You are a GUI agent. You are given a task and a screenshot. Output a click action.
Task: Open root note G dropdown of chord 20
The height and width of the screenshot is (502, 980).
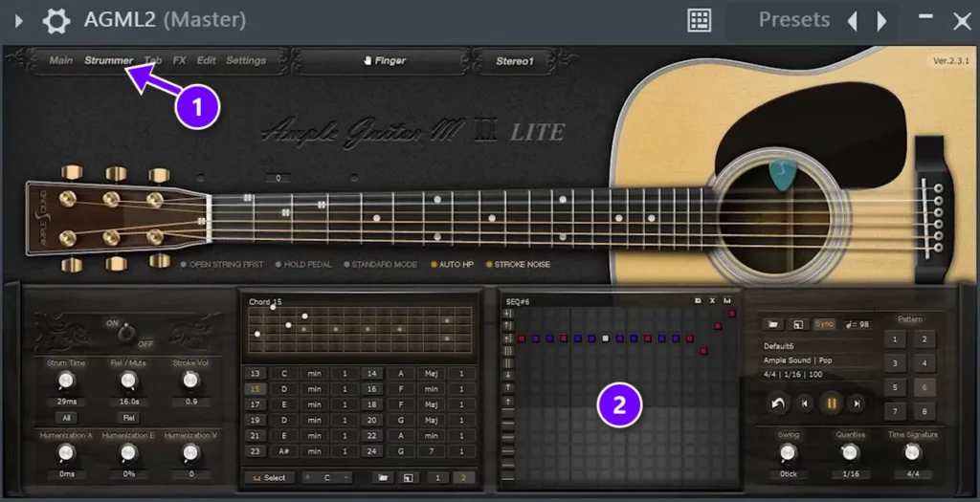[401, 420]
